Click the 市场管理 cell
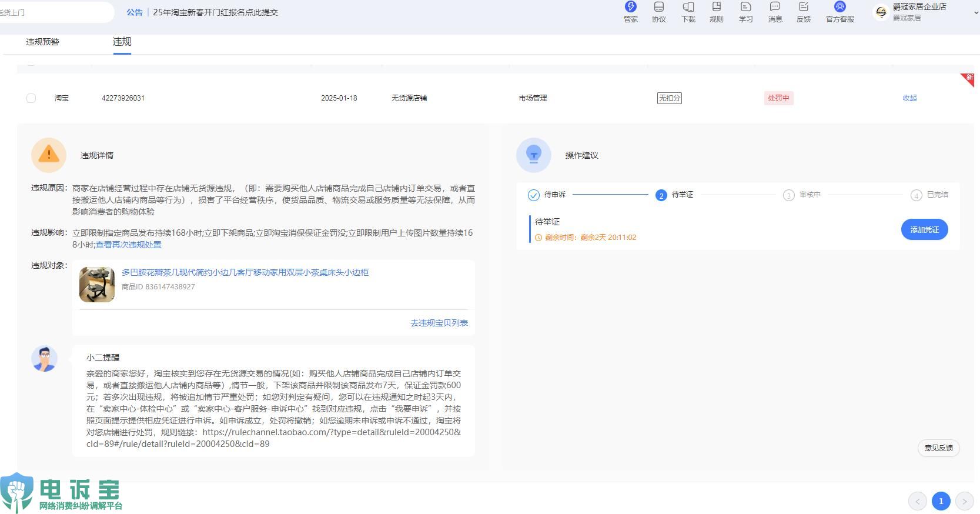Viewport: 980px width, 514px height. (533, 98)
